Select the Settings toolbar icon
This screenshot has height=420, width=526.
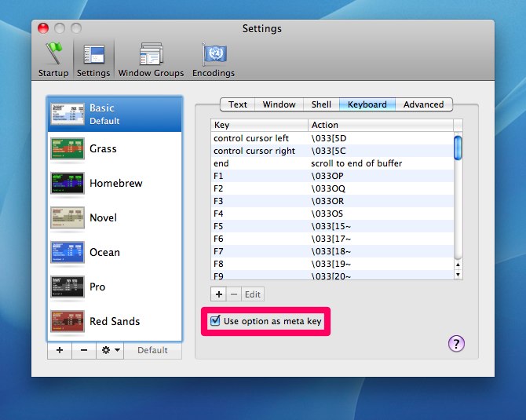pyautogui.click(x=93, y=60)
